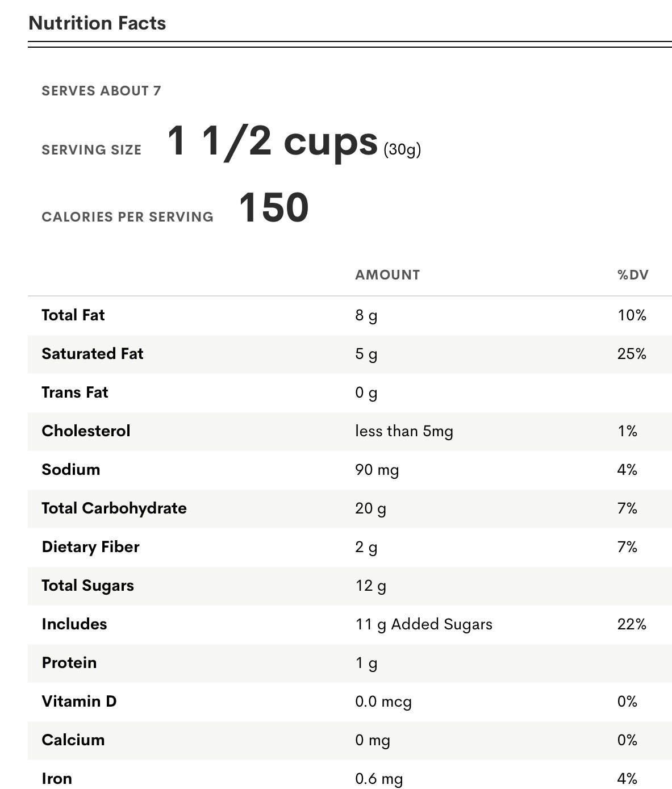Select the Trans Fat row label
Screen dimensions: 672x789
pyautogui.click(x=75, y=393)
